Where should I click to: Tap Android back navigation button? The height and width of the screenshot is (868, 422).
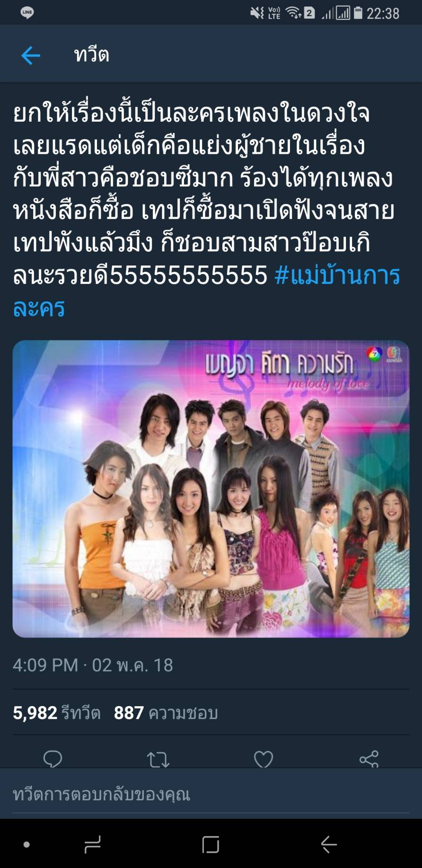tap(329, 844)
